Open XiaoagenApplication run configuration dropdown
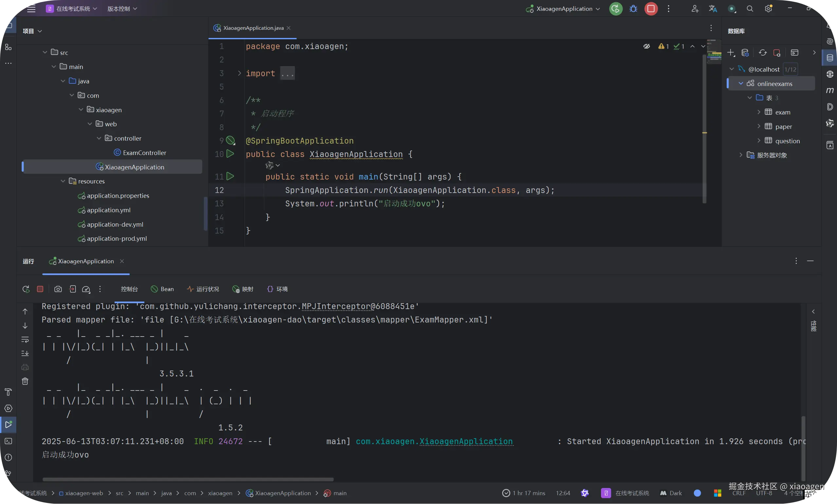This screenshot has height=504, width=837. [x=564, y=9]
